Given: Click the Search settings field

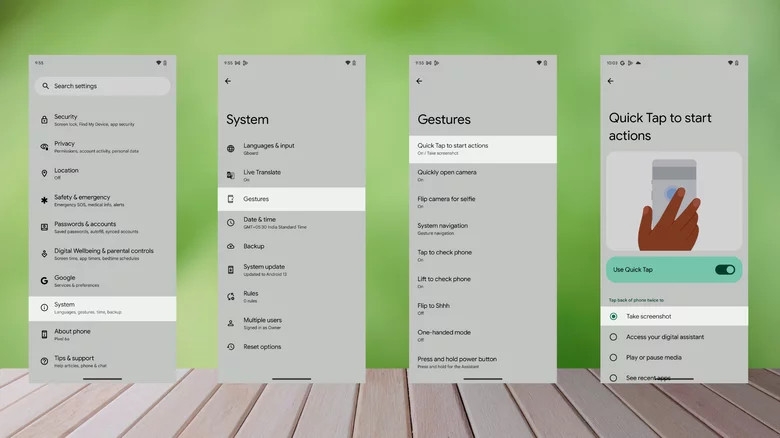Looking at the screenshot, I should 102,86.
